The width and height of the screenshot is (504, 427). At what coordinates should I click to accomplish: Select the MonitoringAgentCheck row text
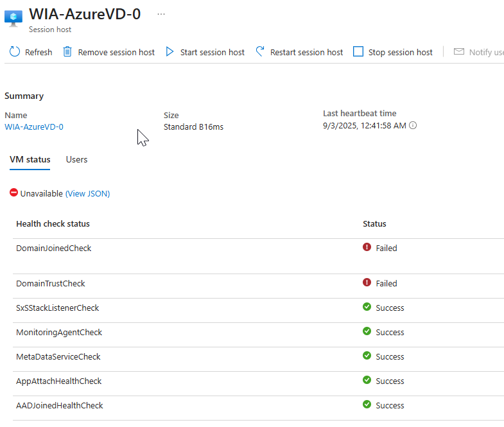pos(59,333)
